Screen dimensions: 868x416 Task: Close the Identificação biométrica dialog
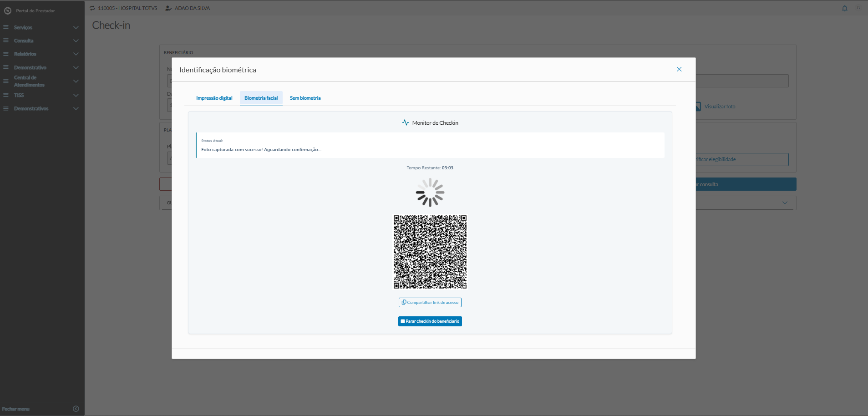679,69
